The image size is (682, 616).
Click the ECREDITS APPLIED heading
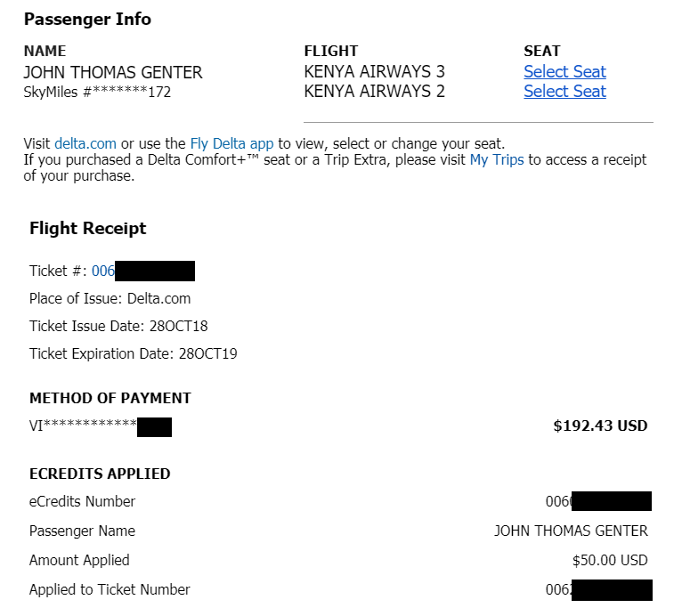click(100, 474)
